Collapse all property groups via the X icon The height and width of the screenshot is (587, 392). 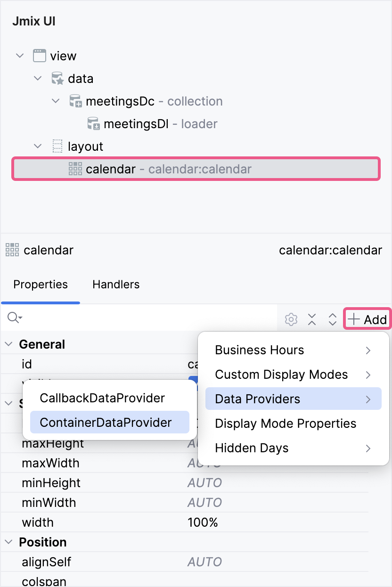click(312, 319)
